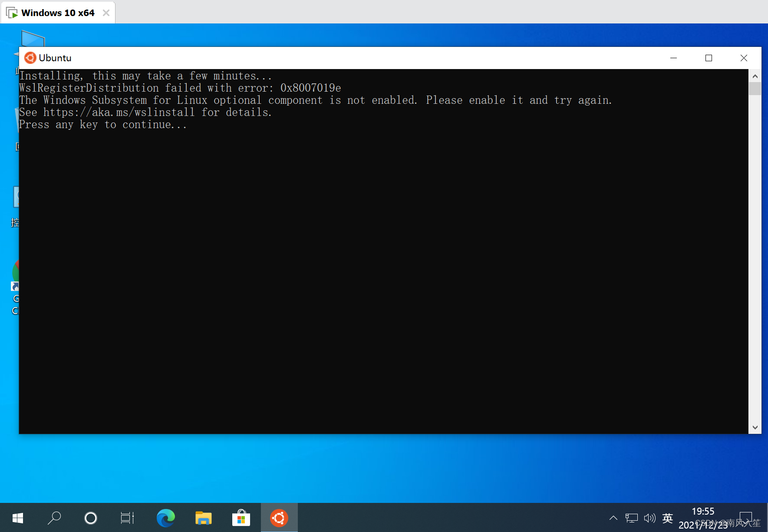Click the error code 0x8007019e
768x532 pixels.
(x=310, y=88)
